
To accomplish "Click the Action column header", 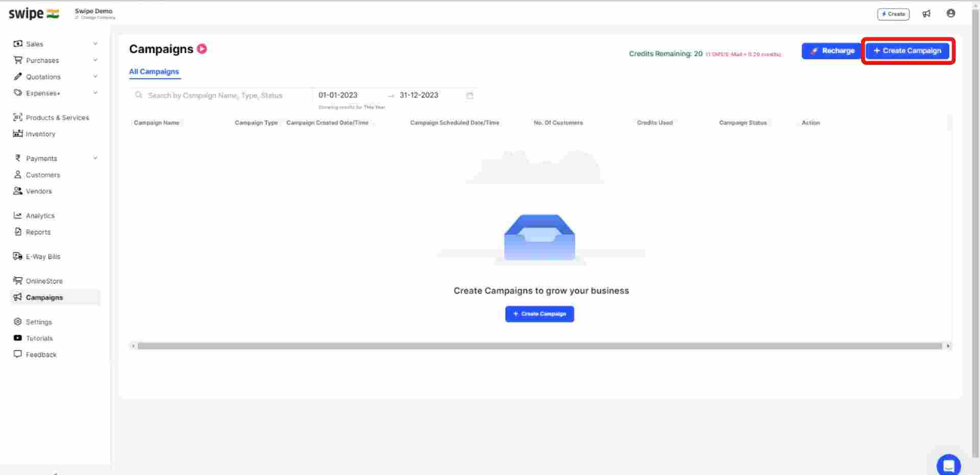I will pos(811,123).
